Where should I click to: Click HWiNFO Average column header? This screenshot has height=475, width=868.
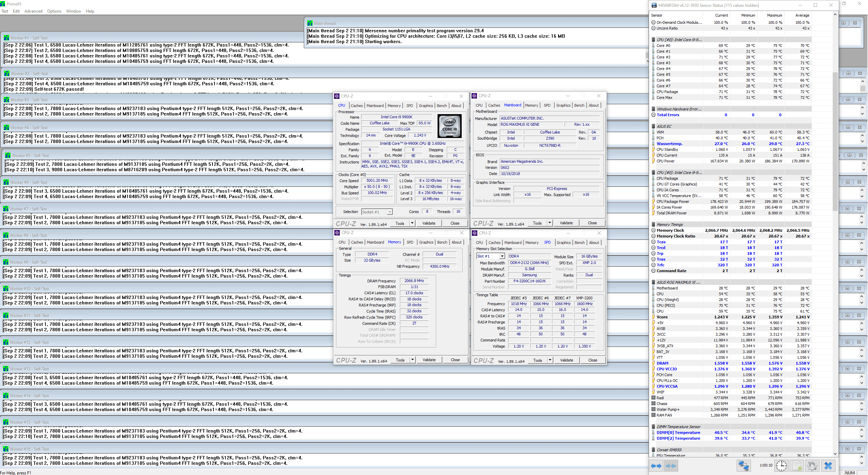pos(802,15)
